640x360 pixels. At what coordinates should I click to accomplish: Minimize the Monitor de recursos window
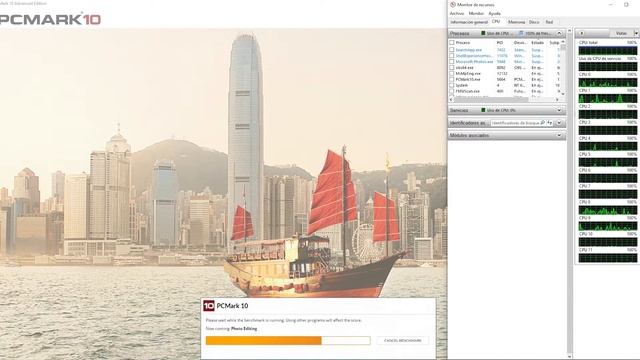point(611,4)
